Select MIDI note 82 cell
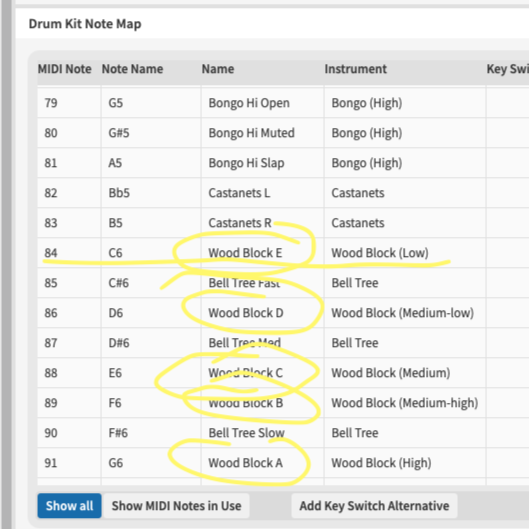Image resolution: width=529 pixels, height=529 pixels. coord(69,193)
